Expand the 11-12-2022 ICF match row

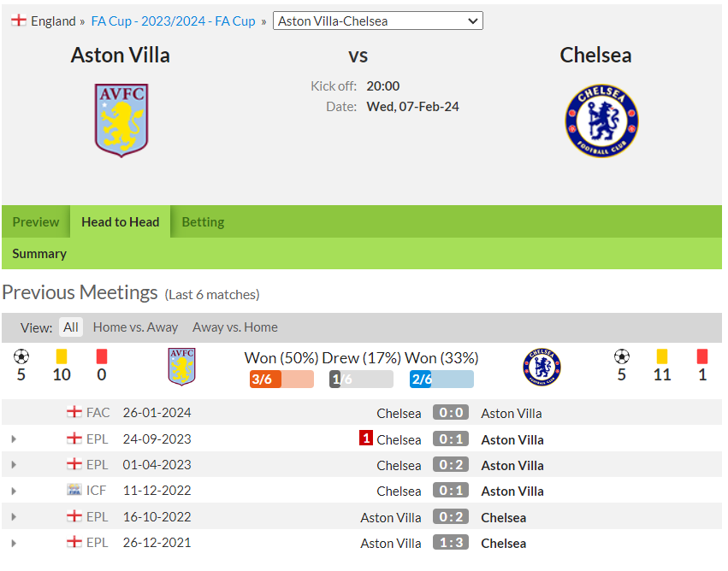pyautogui.click(x=14, y=491)
